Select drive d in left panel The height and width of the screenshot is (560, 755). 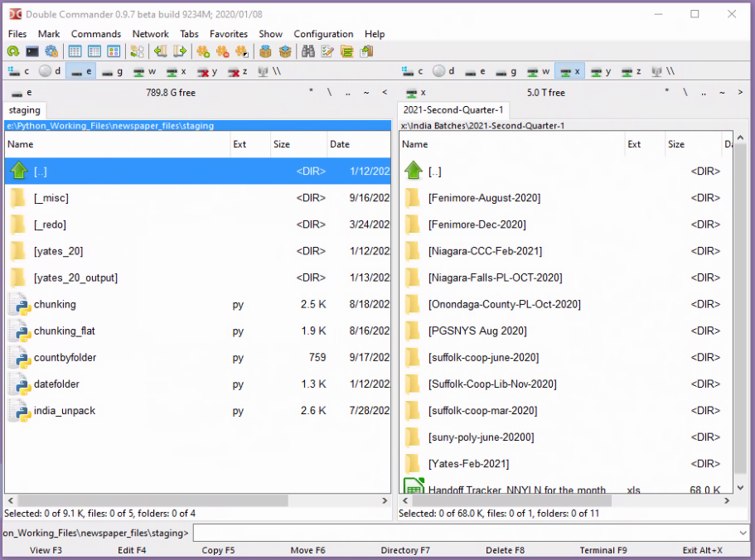pyautogui.click(x=50, y=72)
